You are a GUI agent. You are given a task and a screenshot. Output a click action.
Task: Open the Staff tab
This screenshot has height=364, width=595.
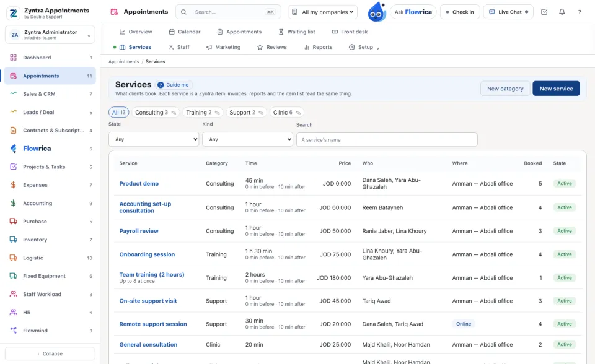pos(178,48)
